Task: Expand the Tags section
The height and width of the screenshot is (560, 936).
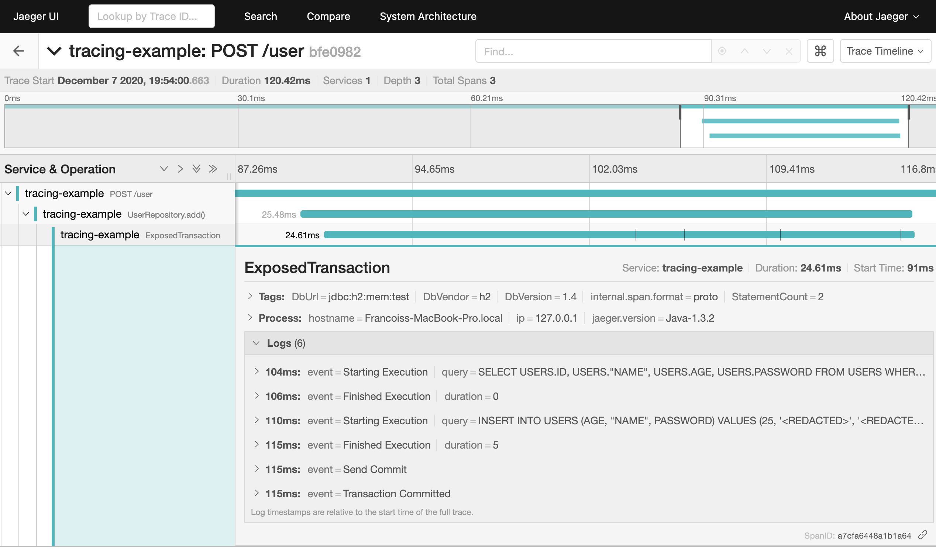Action: click(x=250, y=296)
